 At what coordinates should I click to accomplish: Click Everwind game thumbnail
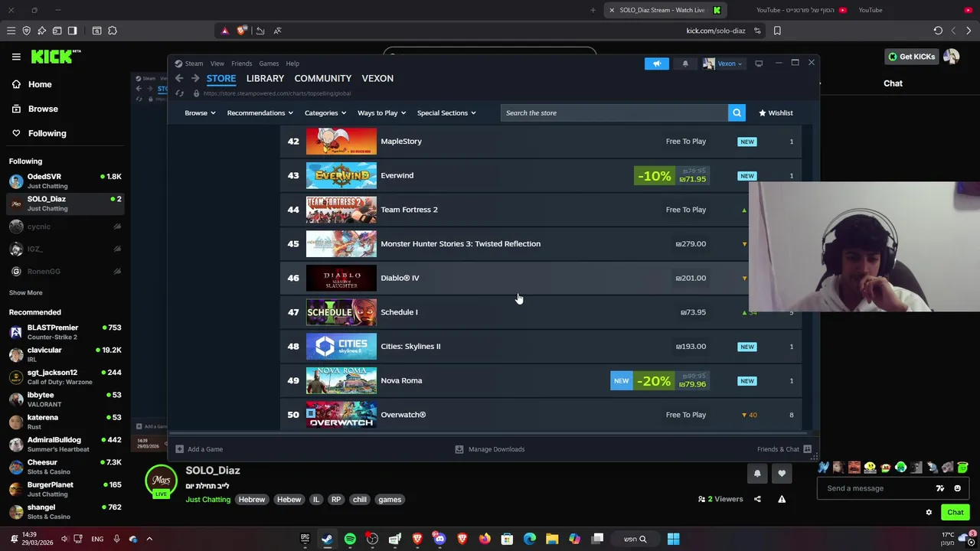click(341, 175)
